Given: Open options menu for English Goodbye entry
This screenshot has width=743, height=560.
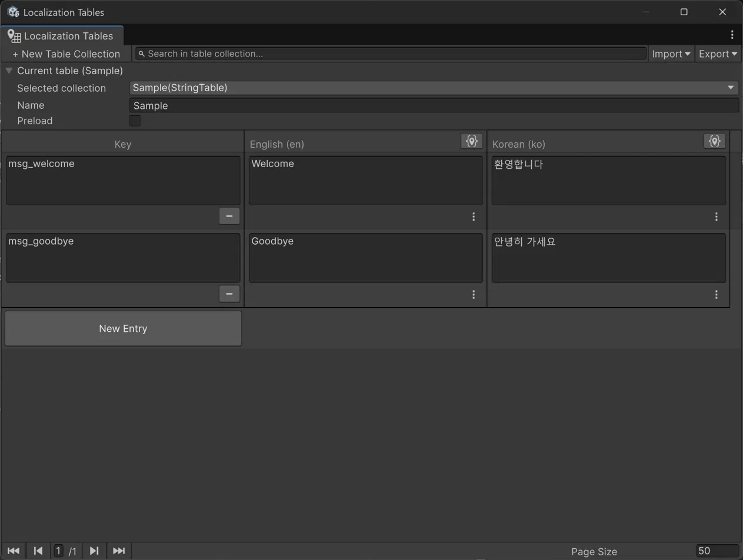Looking at the screenshot, I should [x=474, y=295].
